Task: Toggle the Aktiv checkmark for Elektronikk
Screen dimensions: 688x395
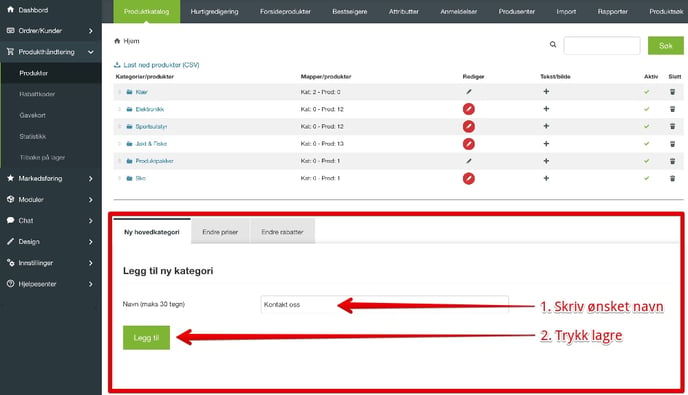Action: coord(646,109)
